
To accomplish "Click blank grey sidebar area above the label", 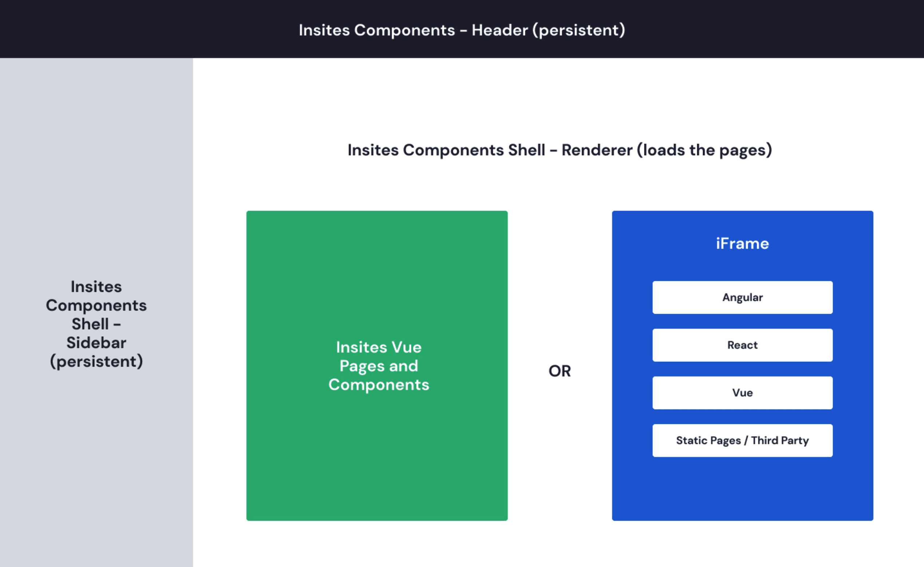I will point(96,169).
